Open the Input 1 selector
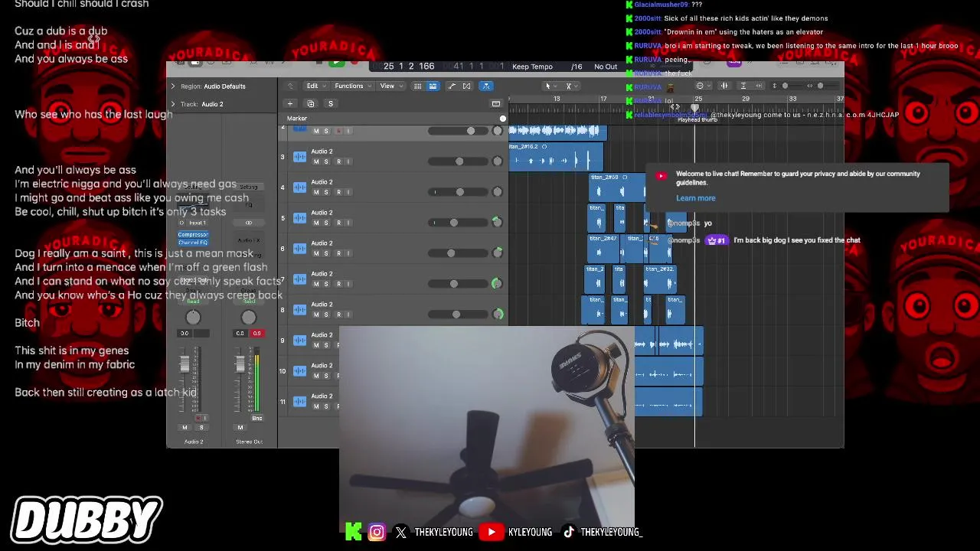 [198, 223]
